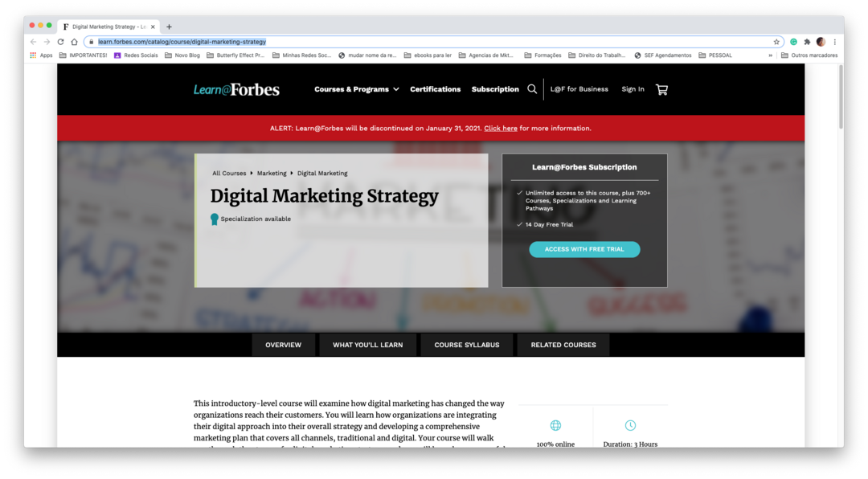Open mudar nome da re... bookmark

pyautogui.click(x=367, y=55)
